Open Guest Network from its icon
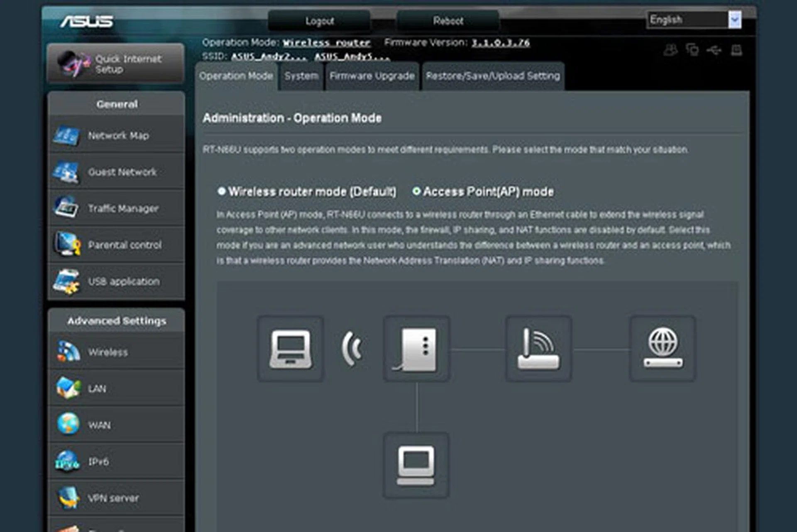Image resolution: width=797 pixels, height=532 pixels. click(66, 172)
